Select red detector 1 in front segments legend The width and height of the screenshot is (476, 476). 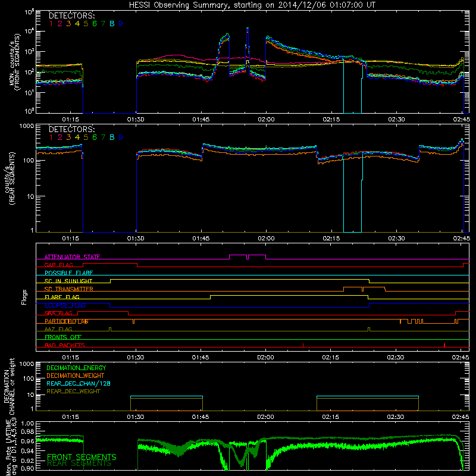pos(51,24)
